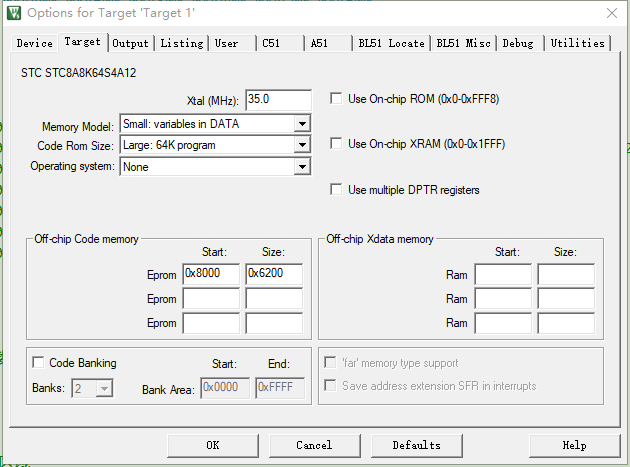Image resolution: width=630 pixels, height=467 pixels.
Task: Click the Off-chip Xdata memory group label
Action: (380, 239)
